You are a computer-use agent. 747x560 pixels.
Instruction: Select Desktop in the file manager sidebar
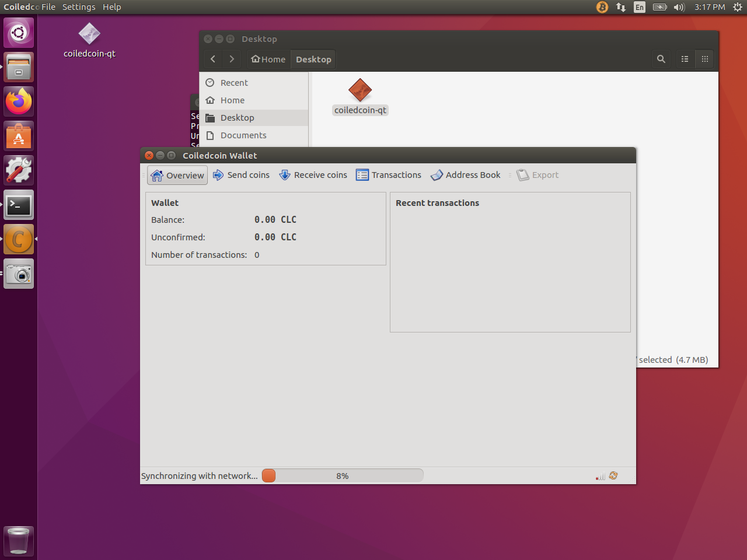click(254, 118)
